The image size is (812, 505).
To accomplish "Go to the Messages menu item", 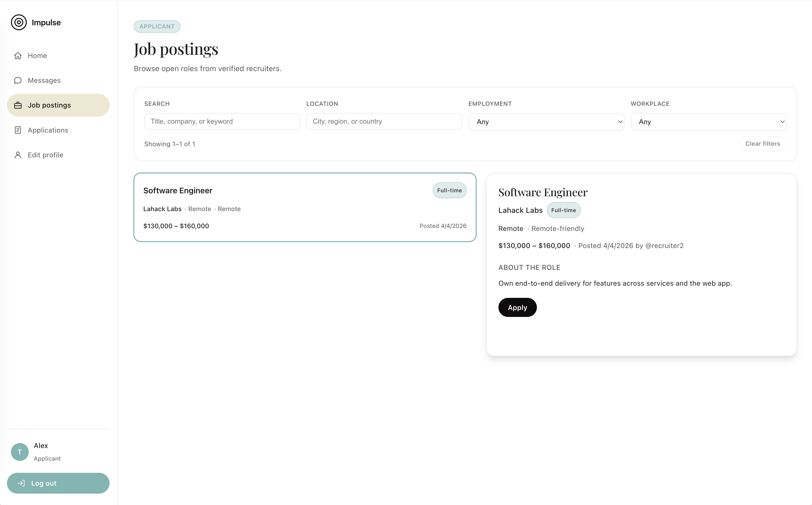I will [x=44, y=81].
